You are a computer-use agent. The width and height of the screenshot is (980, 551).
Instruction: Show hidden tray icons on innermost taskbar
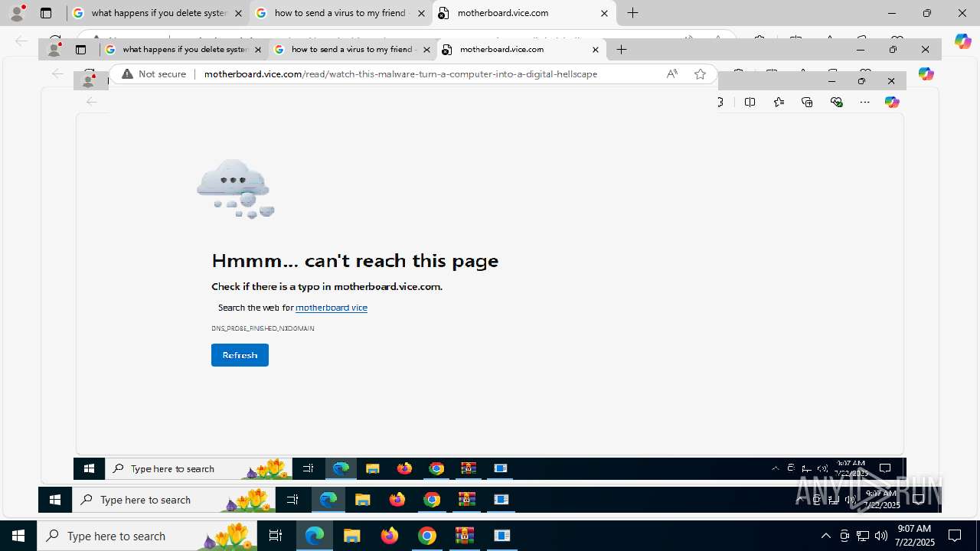pyautogui.click(x=775, y=468)
